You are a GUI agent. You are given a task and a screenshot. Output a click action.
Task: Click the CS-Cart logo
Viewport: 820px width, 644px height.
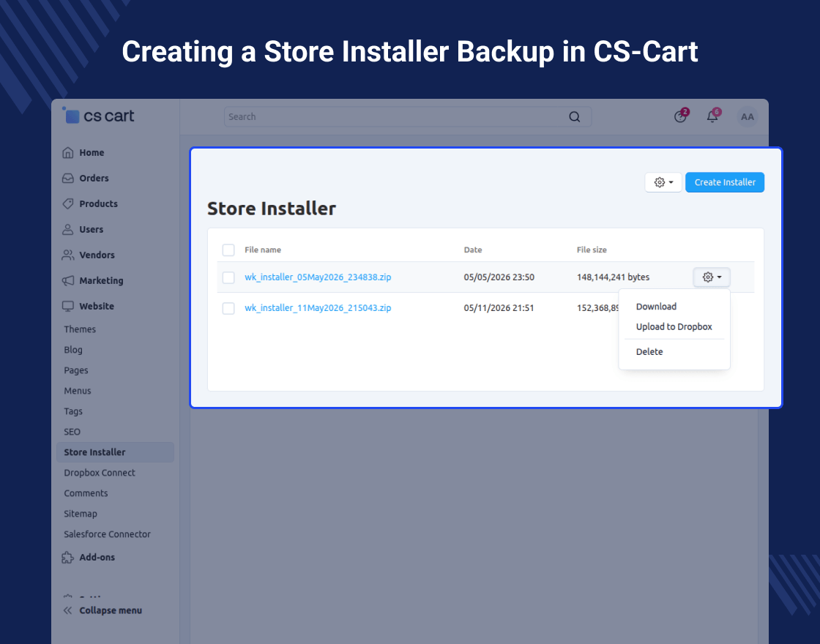tap(98, 116)
